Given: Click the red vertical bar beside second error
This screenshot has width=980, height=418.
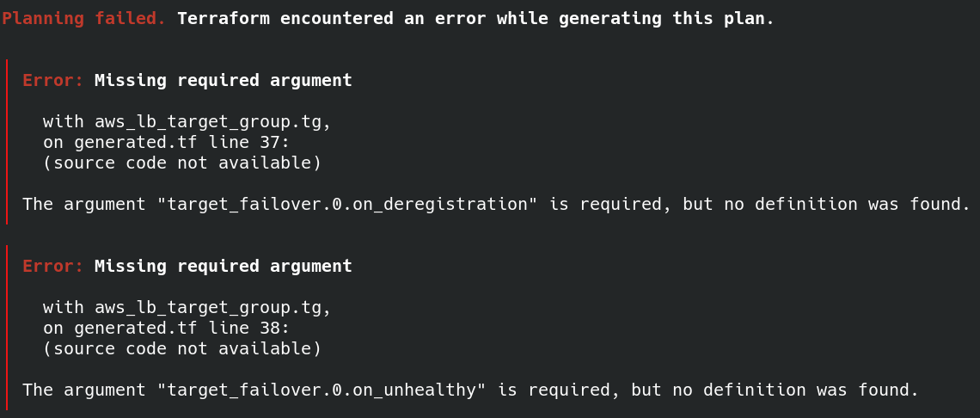Looking at the screenshot, I should point(7,328).
